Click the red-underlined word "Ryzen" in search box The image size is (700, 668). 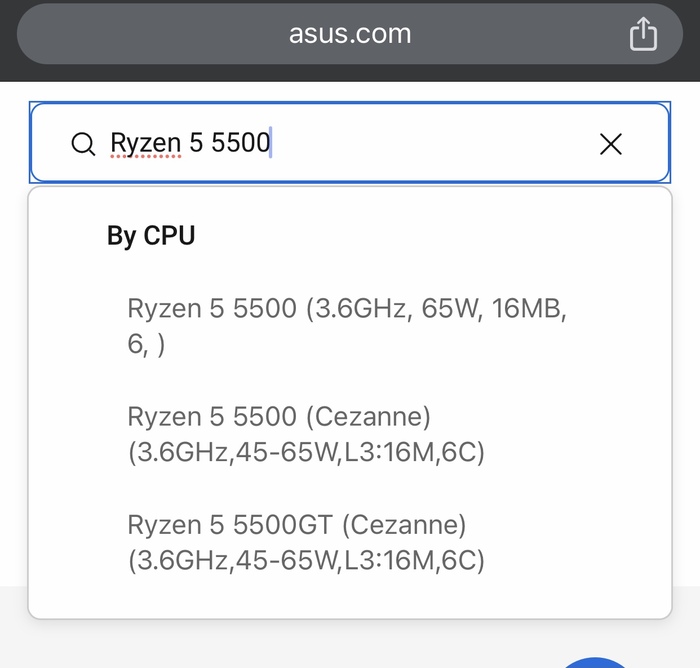(x=146, y=144)
